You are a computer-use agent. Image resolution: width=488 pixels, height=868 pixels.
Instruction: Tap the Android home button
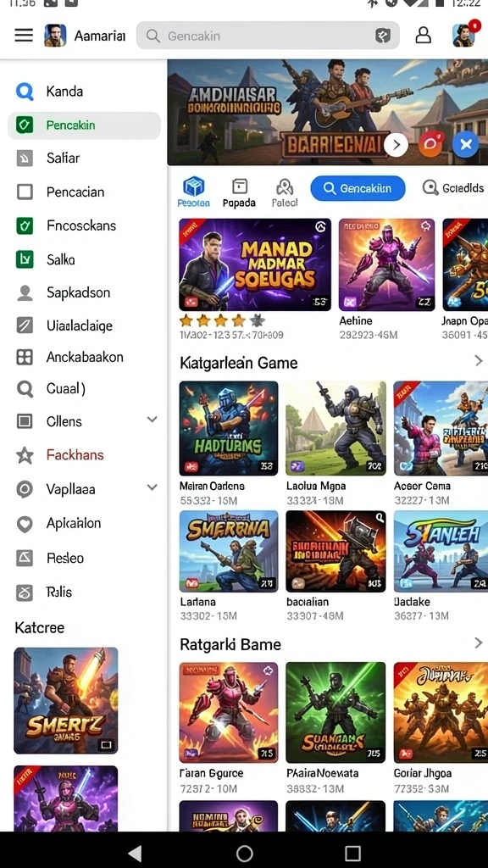tap(244, 853)
